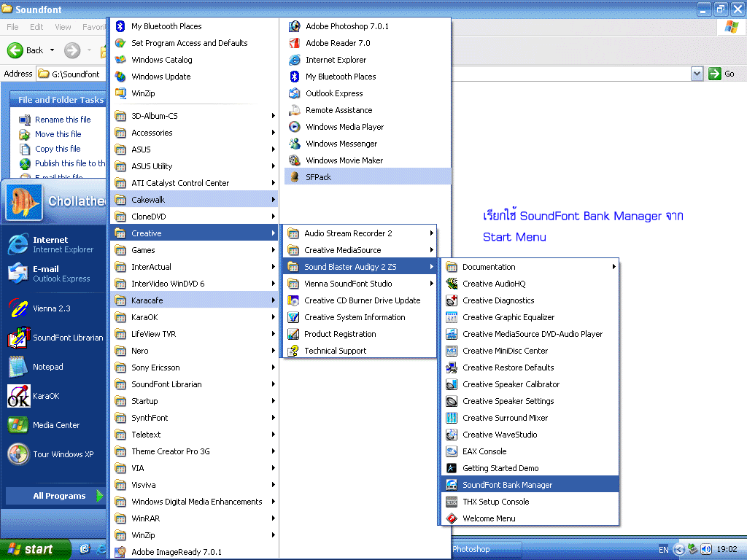Viewport: 747px width, 560px height.
Task: Click the SFPack icon
Action: (295, 177)
